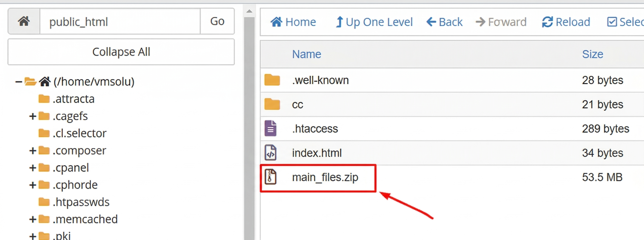This screenshot has width=644, height=240.
Task: Click the 289 bytes size cell
Action: pyautogui.click(x=606, y=129)
